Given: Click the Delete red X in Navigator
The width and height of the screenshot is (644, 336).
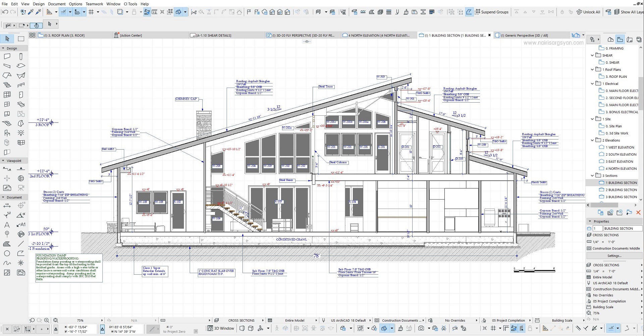Looking at the screenshot, I should [638, 212].
